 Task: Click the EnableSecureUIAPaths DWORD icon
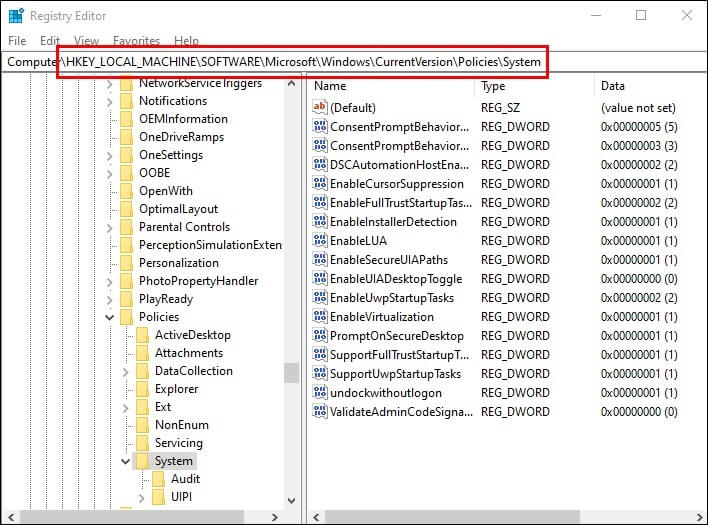[320, 259]
